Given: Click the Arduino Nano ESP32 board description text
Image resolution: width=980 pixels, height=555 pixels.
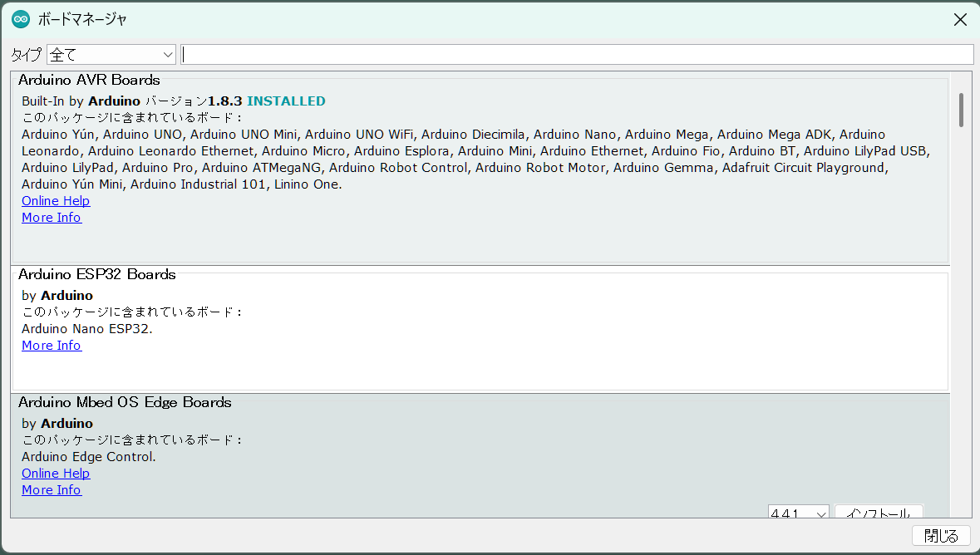Looking at the screenshot, I should pos(87,329).
